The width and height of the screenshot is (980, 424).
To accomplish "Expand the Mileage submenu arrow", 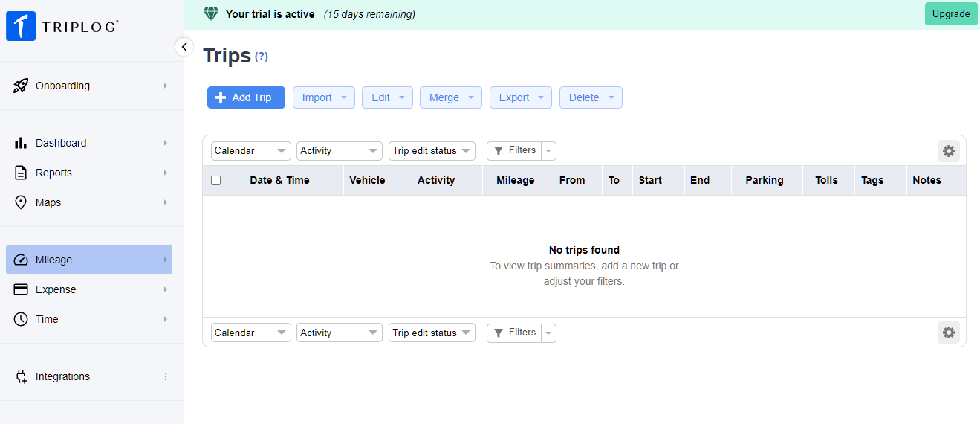I will [166, 260].
